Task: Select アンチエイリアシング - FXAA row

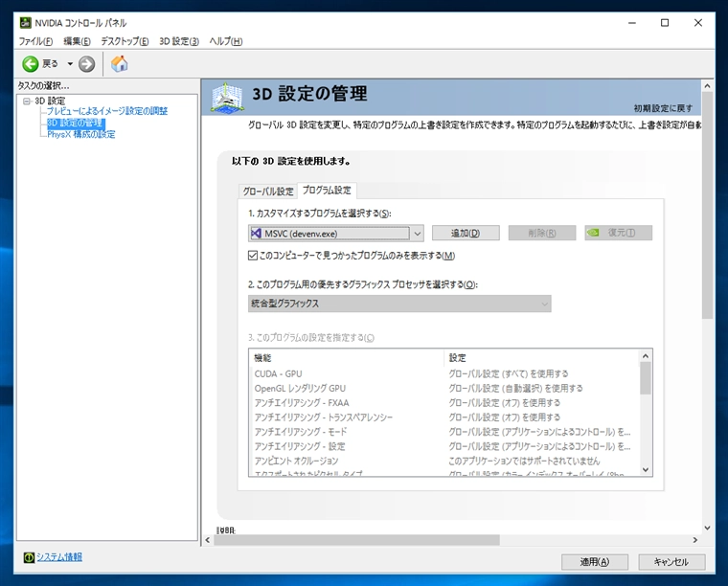Action: (x=444, y=403)
